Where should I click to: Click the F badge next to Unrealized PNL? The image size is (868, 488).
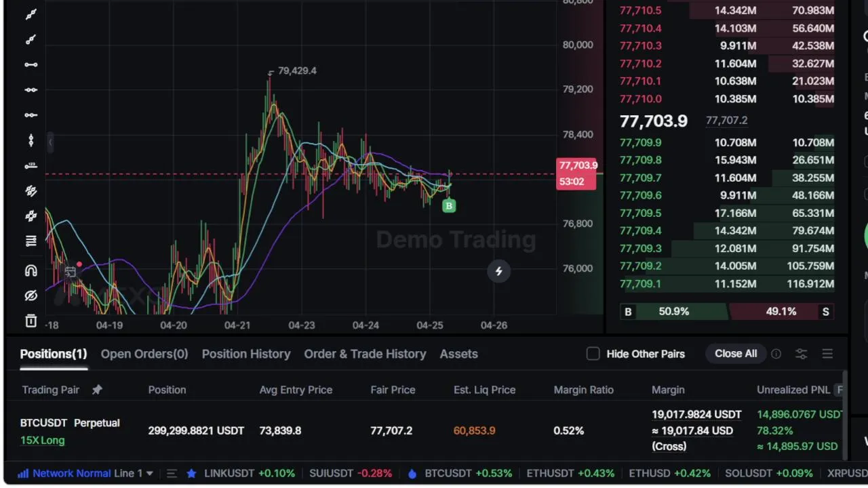840,390
